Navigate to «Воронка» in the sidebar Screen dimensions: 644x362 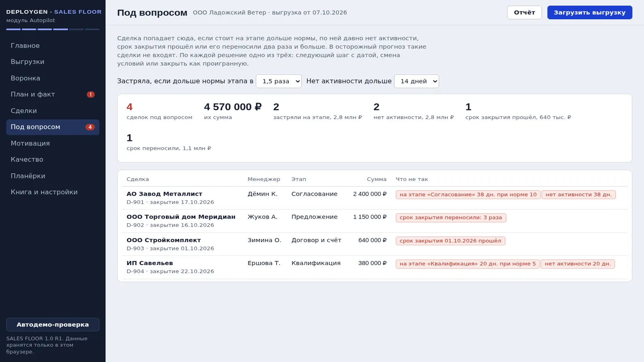coord(53,78)
